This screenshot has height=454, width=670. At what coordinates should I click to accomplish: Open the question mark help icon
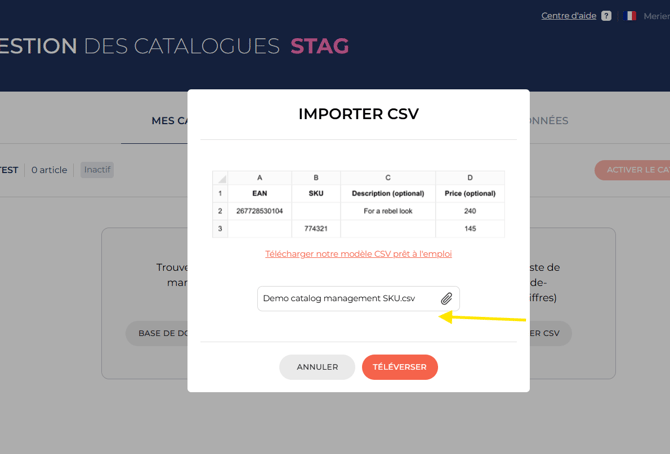point(606,16)
